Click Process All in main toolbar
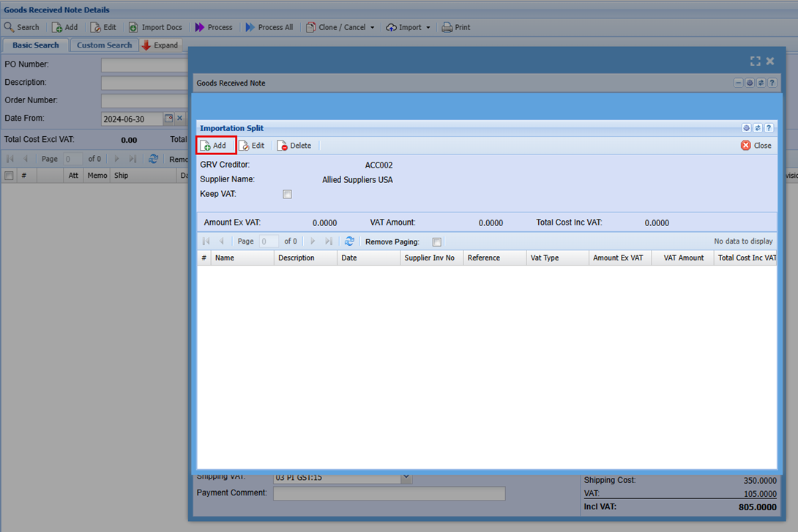Viewport: 798px width, 532px height. click(x=269, y=27)
